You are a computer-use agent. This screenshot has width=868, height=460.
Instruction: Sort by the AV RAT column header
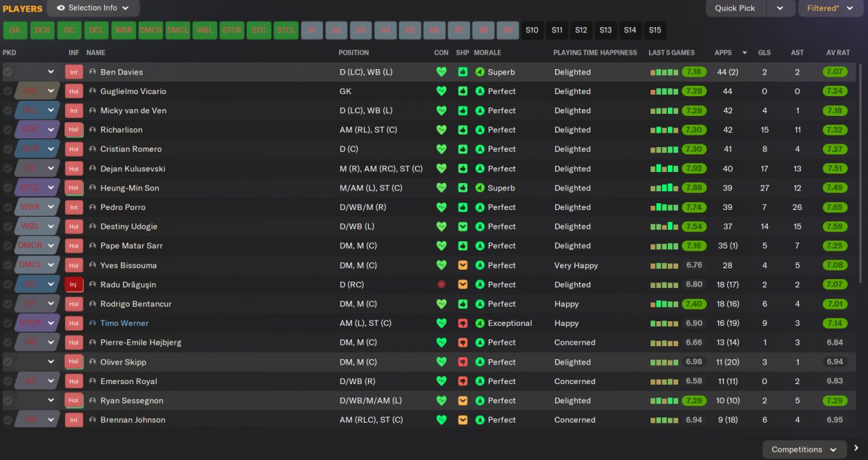point(837,52)
